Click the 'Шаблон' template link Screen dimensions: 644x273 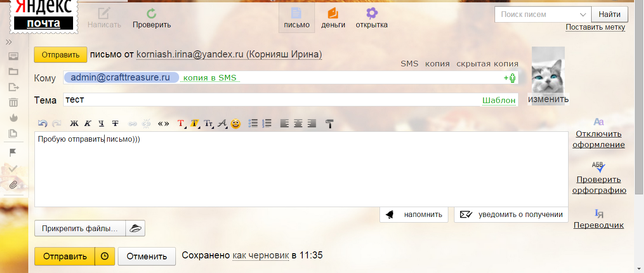click(498, 100)
